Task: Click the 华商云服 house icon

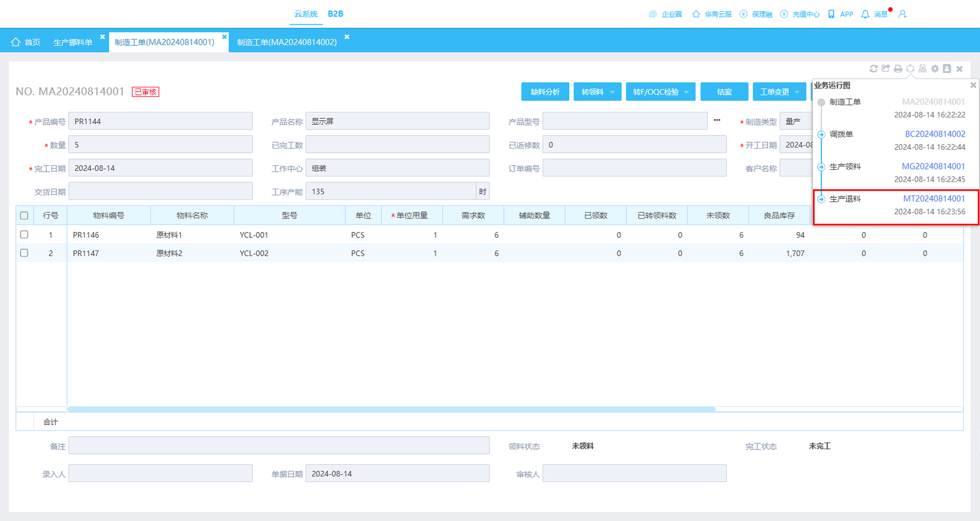Action: click(696, 14)
